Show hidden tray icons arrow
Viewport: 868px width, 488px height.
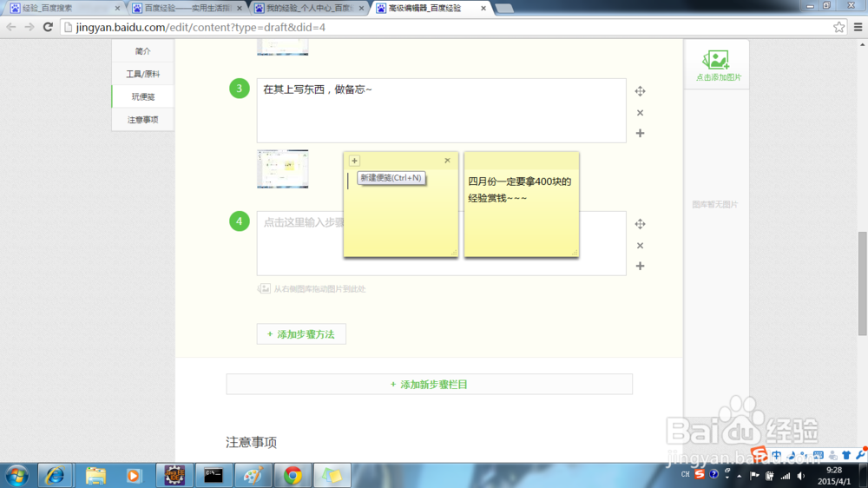pos(739,476)
